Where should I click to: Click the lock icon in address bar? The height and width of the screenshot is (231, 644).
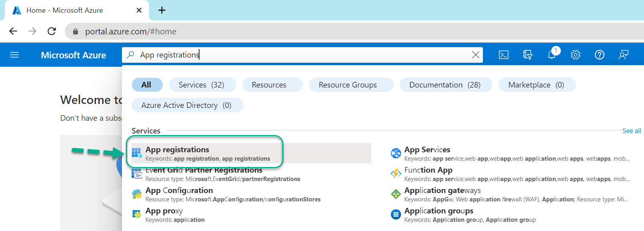point(75,31)
